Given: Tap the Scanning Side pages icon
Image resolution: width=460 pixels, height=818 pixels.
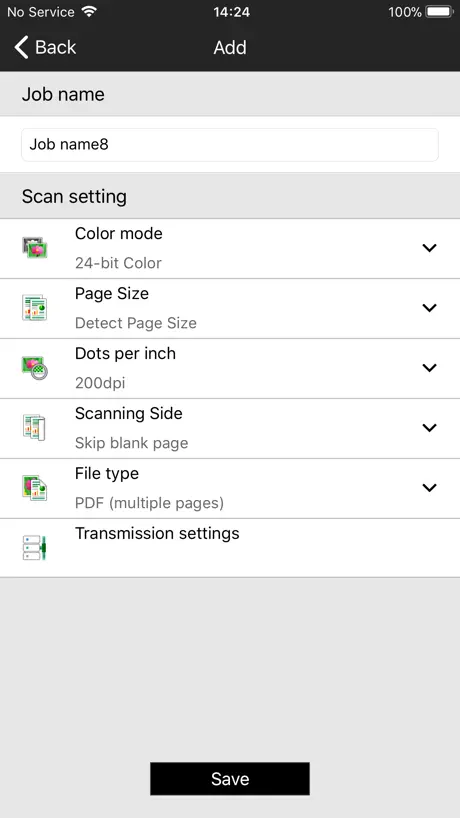Looking at the screenshot, I should pos(35,427).
